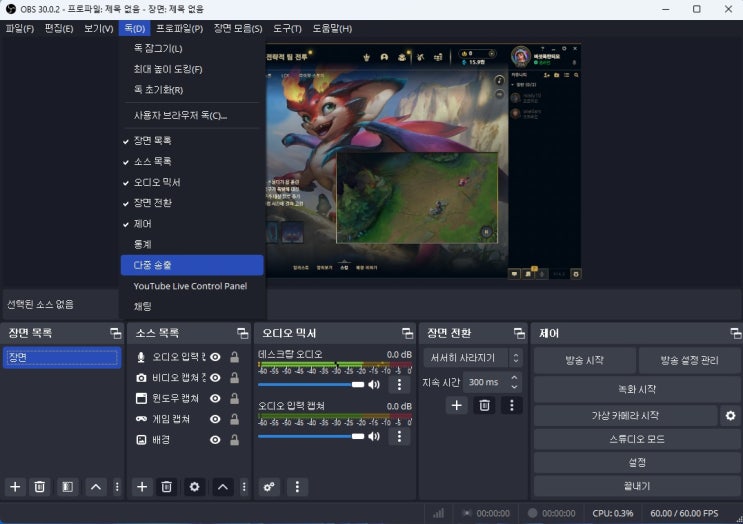
Task: Select 독 초기화(R) menu entry
Action: pyautogui.click(x=192, y=90)
